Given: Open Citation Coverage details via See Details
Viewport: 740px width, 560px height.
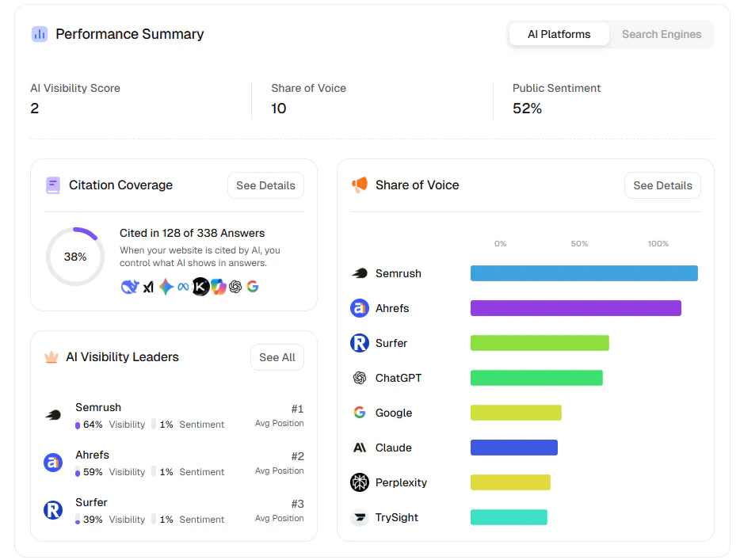Looking at the screenshot, I should pyautogui.click(x=265, y=185).
